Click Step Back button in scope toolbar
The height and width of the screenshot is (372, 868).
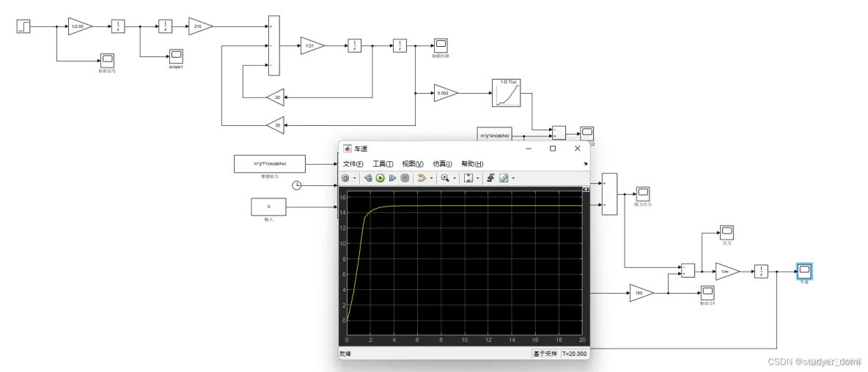point(368,178)
